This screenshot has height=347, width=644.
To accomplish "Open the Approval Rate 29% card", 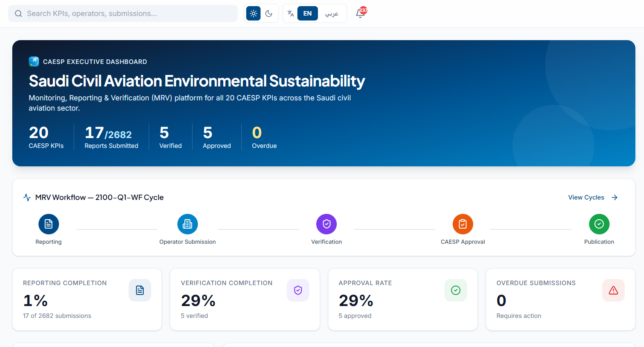I will 403,299.
